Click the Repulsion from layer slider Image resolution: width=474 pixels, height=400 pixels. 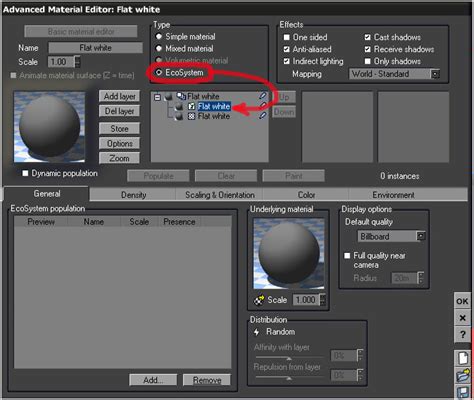click(x=289, y=377)
